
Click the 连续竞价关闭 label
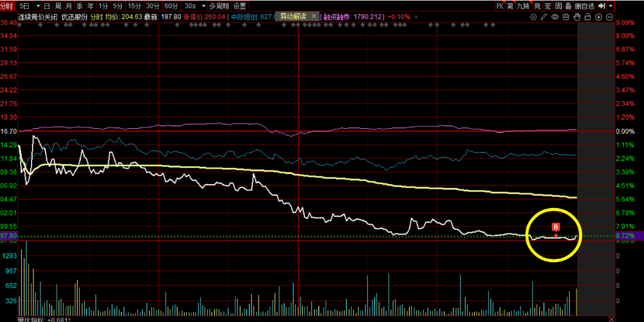(37, 17)
